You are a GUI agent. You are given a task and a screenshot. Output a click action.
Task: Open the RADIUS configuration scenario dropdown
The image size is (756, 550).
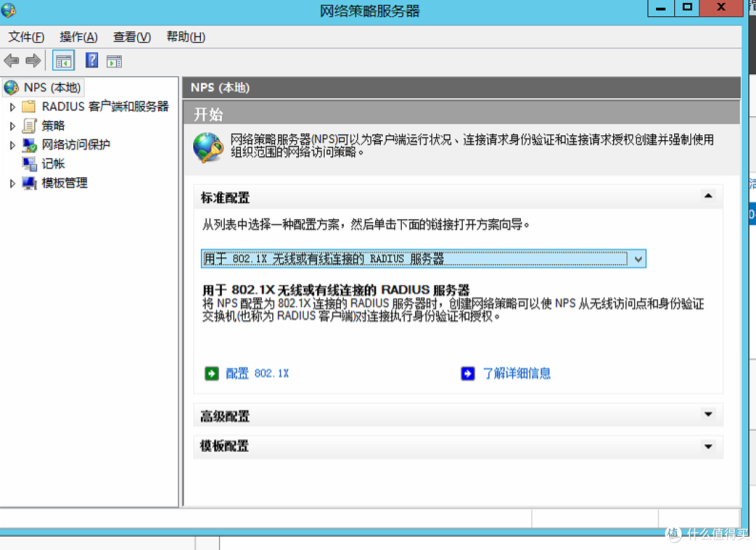[637, 259]
